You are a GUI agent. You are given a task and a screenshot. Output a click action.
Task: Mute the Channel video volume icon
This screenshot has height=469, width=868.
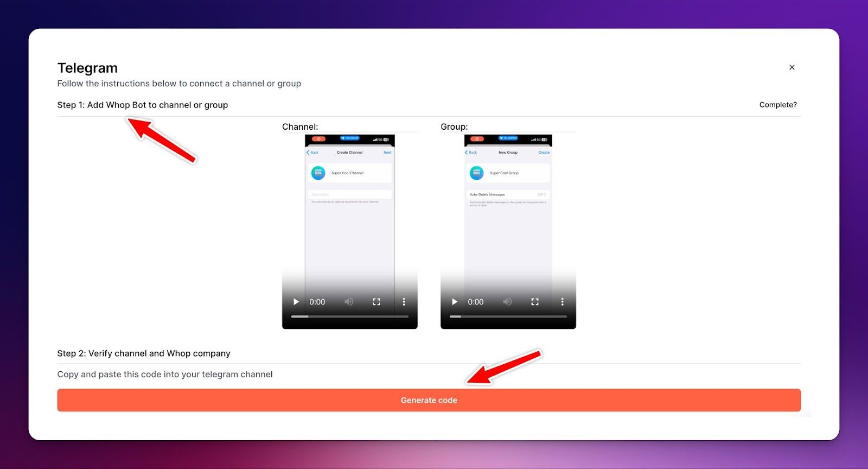click(349, 302)
